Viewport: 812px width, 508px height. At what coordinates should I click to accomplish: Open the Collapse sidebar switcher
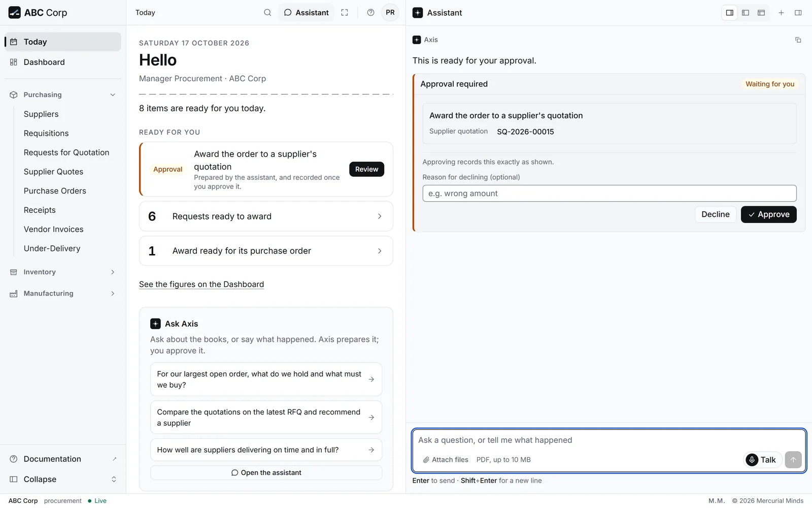coord(63,479)
